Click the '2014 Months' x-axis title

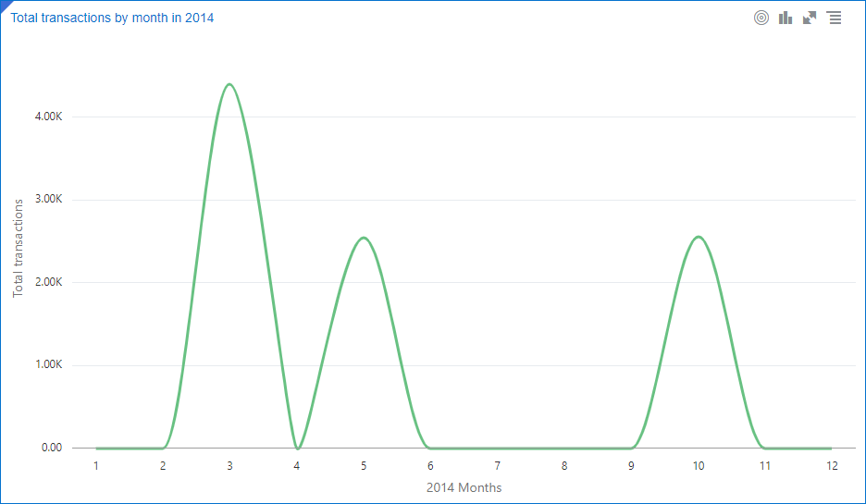[x=464, y=487]
